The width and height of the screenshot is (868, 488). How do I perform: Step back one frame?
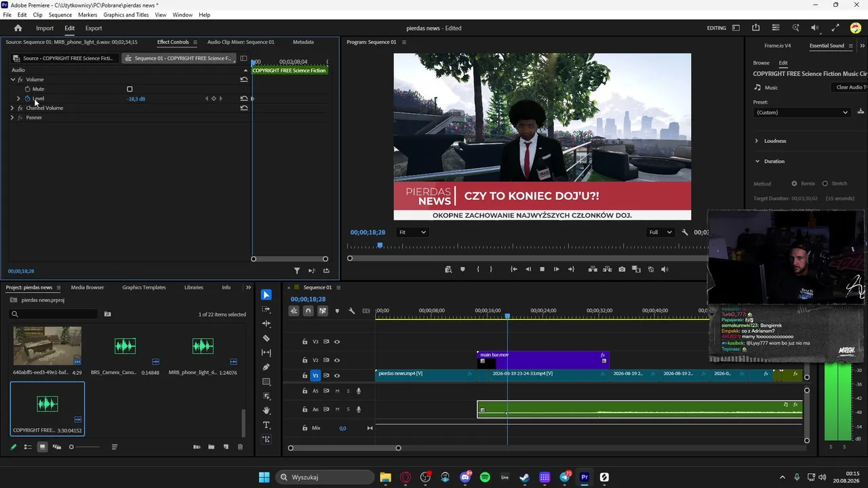(528, 269)
